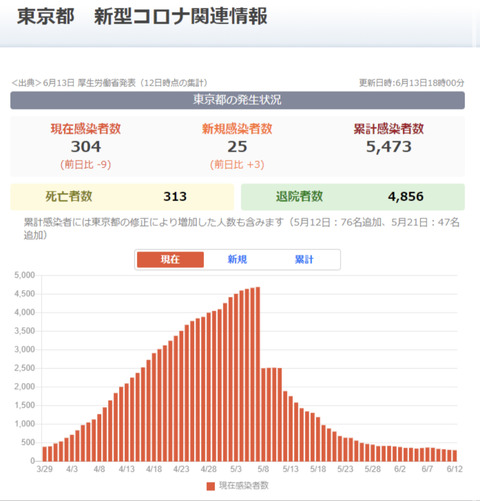Click the last bar at 6/12

tap(455, 456)
